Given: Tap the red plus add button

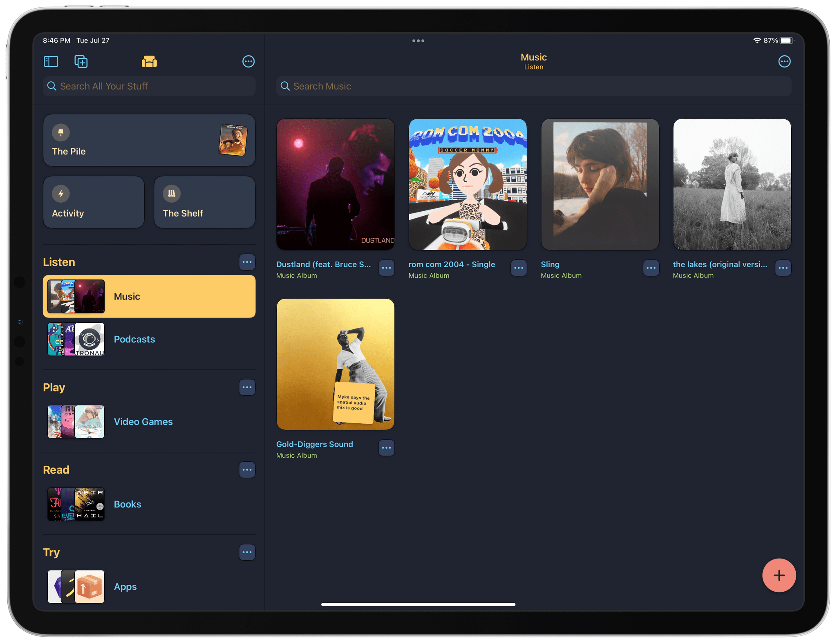Looking at the screenshot, I should (x=779, y=575).
